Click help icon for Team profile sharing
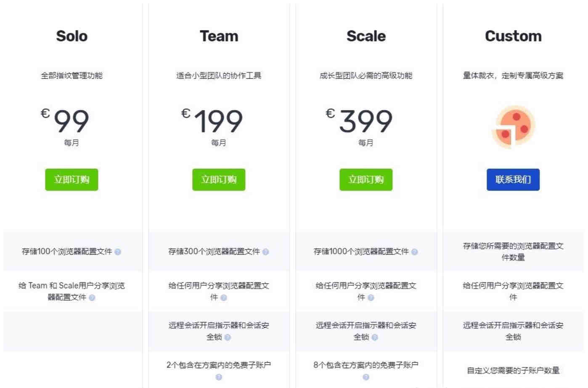Viewport: 588px width, 388px height. (x=223, y=298)
